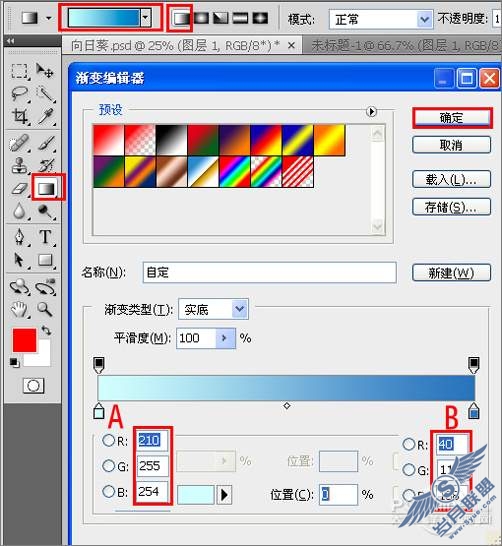
Task: Swap foreground and background colors
Action: pyautogui.click(x=46, y=330)
